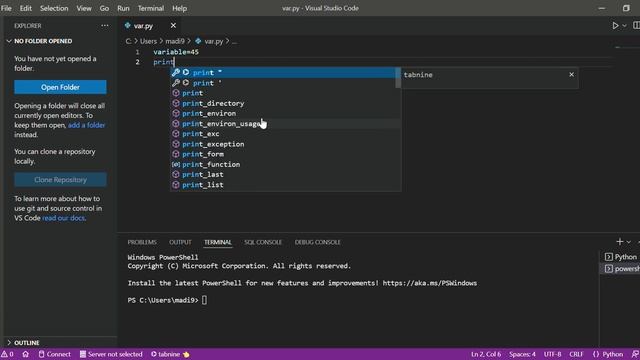Open the Run menu
Image resolution: width=640 pixels, height=360 pixels.
(x=123, y=8)
